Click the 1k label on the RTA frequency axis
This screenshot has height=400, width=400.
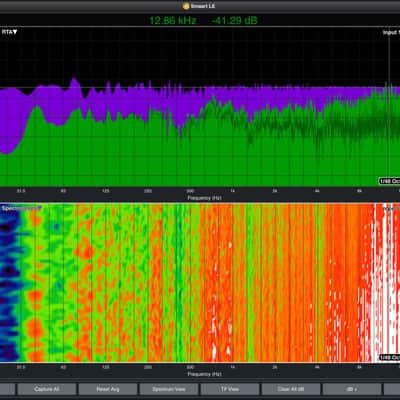(232, 191)
